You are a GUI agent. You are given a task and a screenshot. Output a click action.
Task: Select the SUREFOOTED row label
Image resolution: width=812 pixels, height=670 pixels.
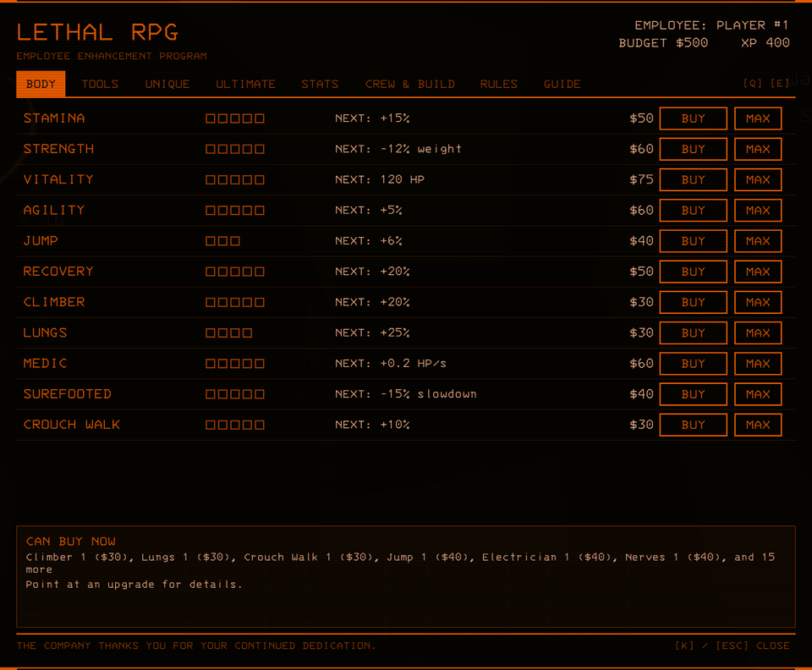tap(68, 394)
